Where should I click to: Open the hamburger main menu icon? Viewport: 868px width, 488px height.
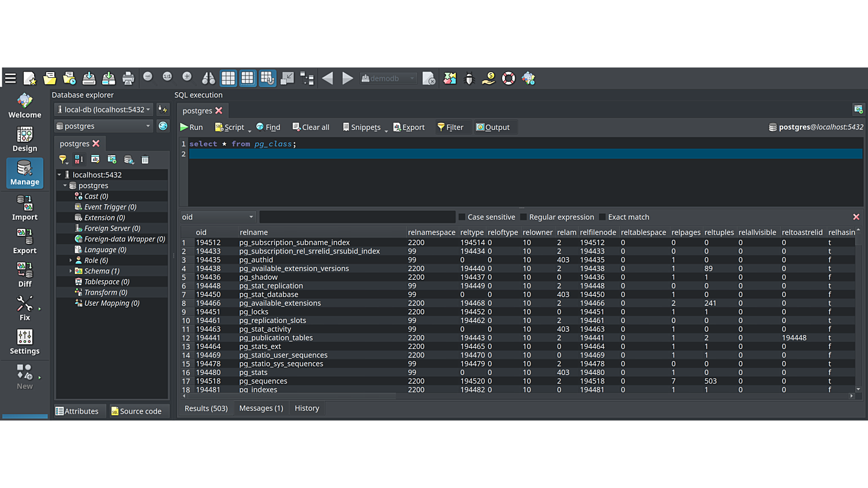click(10, 78)
